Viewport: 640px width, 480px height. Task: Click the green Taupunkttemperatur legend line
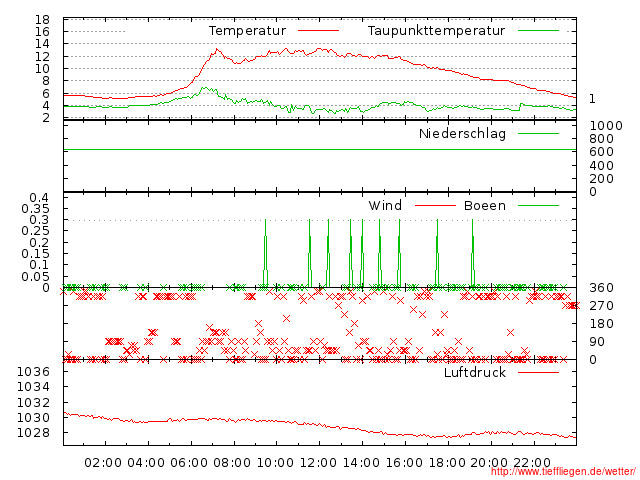[x=538, y=31]
